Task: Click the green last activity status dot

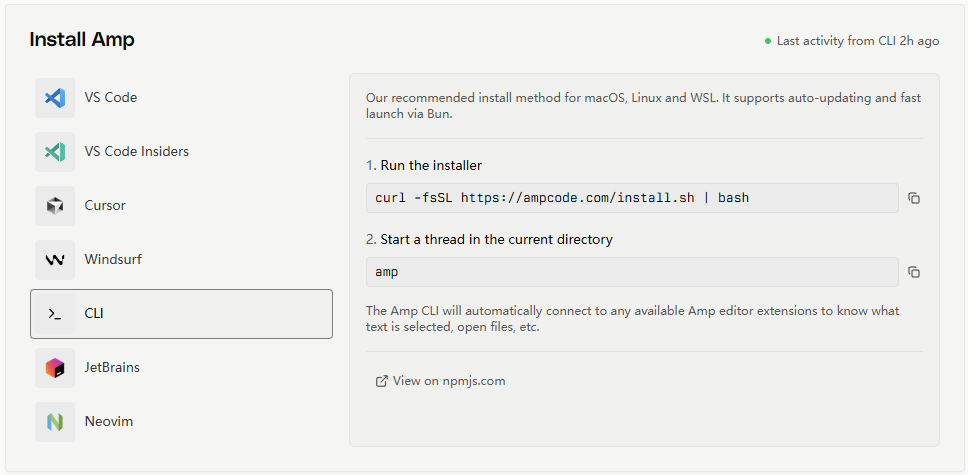Action: (x=768, y=41)
